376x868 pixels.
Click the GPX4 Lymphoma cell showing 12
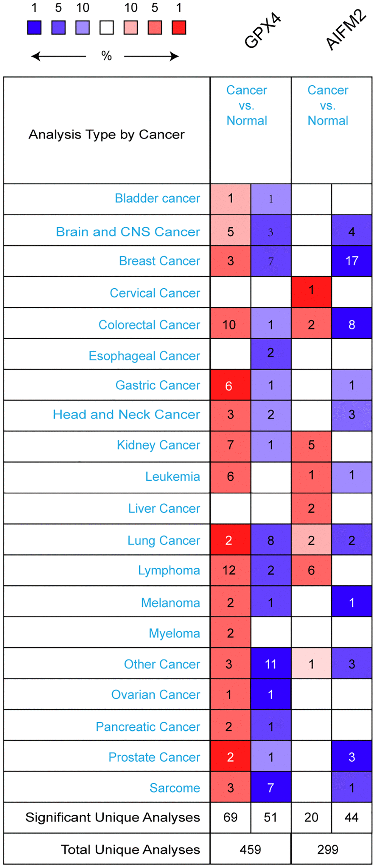230,571
